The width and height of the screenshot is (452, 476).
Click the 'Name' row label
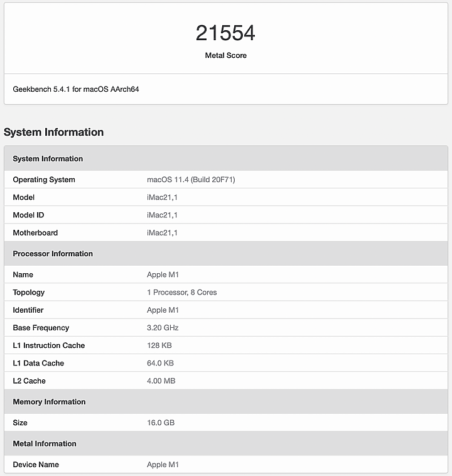tap(23, 274)
